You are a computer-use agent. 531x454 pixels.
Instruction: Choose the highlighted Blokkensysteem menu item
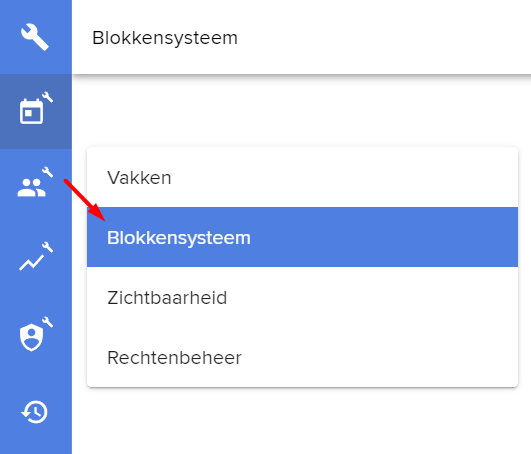coord(302,237)
